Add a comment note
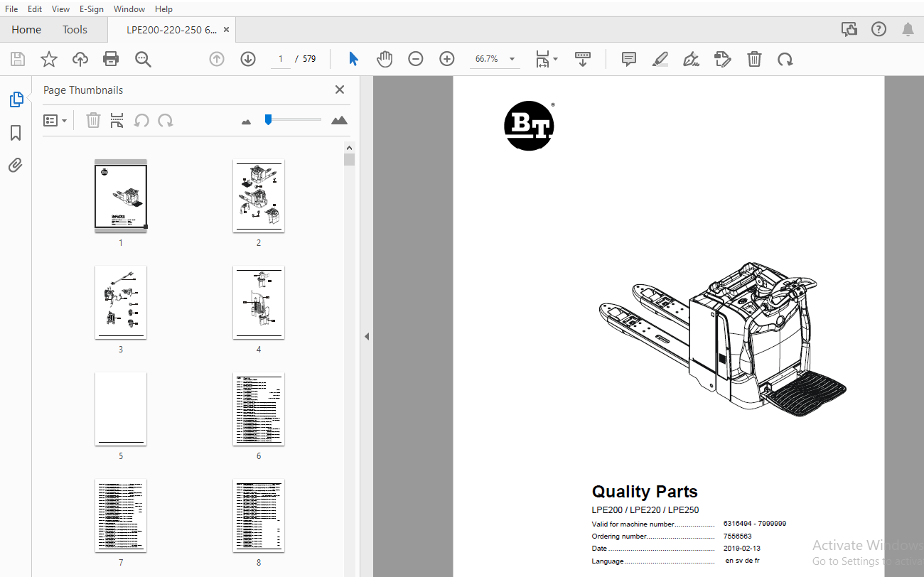This screenshot has height=577, width=924. tap(629, 59)
